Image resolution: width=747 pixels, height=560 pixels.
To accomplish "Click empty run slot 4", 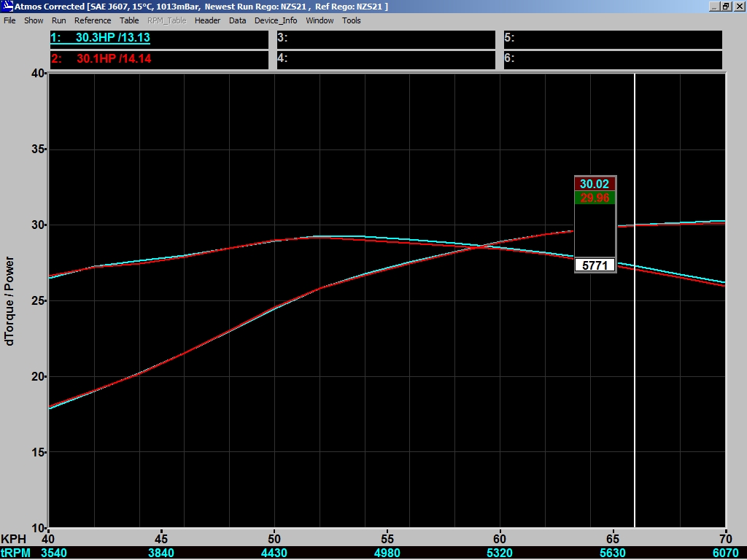I will (386, 60).
